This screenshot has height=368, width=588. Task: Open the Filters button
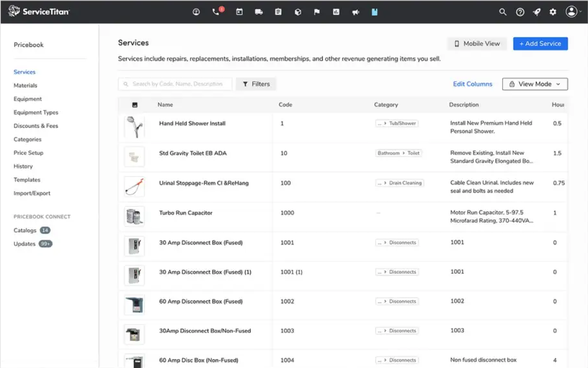256,84
